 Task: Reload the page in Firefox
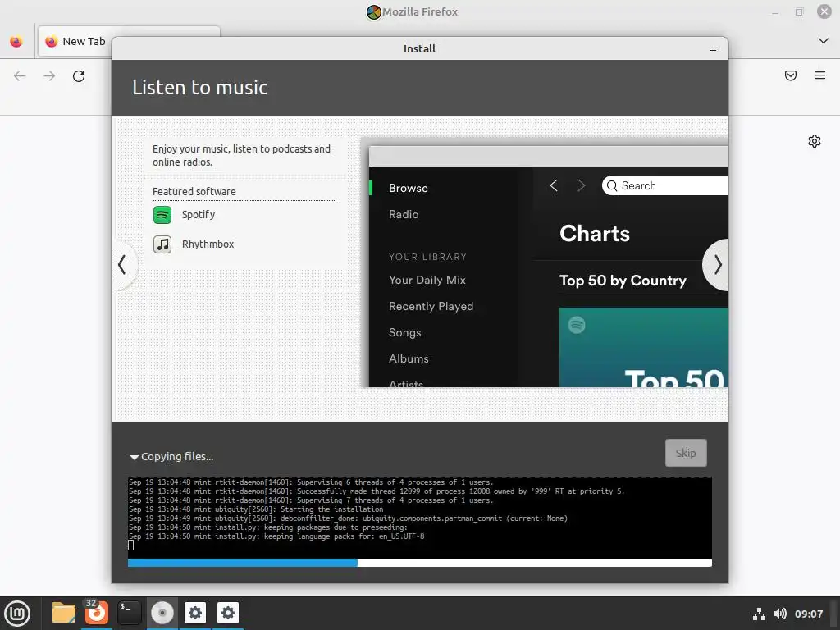pyautogui.click(x=79, y=76)
